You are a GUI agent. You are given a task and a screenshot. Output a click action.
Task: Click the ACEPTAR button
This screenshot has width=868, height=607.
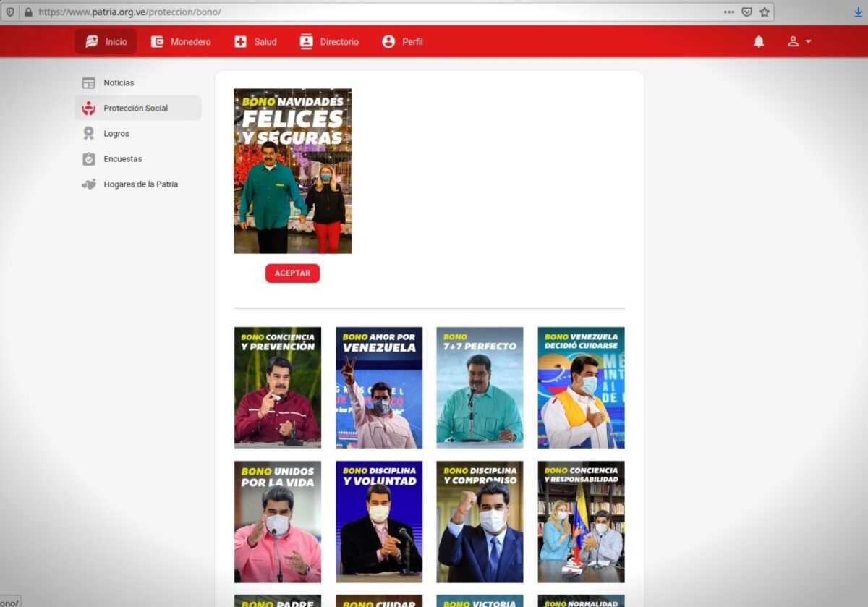[292, 273]
